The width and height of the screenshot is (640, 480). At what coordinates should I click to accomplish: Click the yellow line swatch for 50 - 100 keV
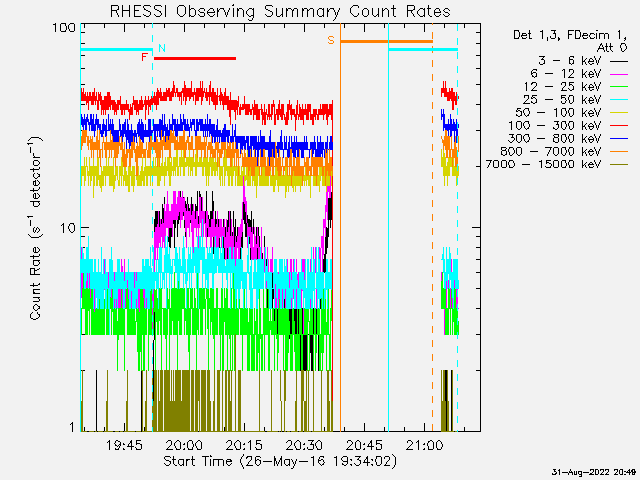coord(619,113)
